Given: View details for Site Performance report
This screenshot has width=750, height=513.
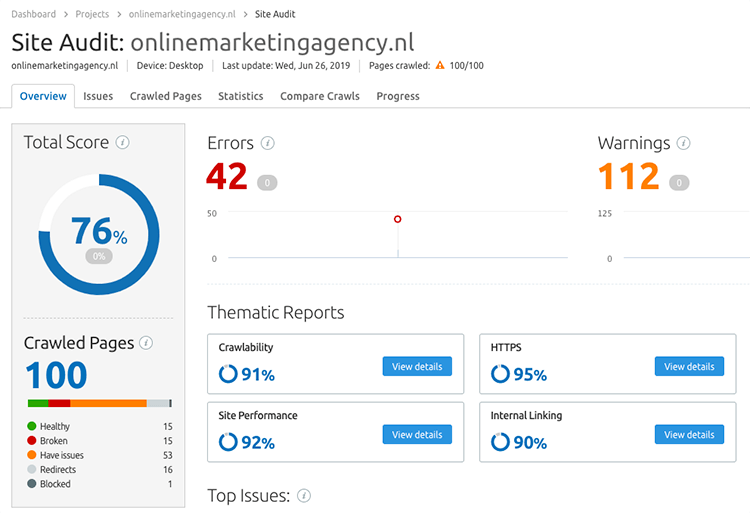Looking at the screenshot, I should 417,435.
